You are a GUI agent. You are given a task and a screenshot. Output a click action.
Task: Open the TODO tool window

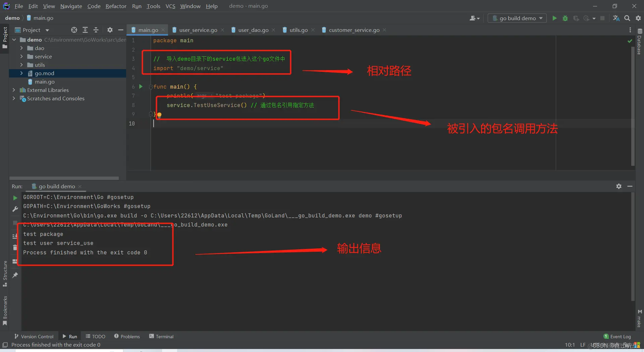coord(96,336)
